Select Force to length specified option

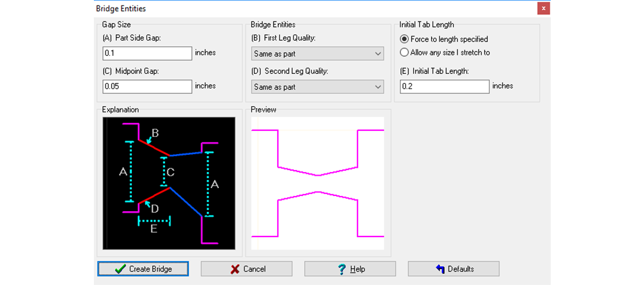point(404,39)
